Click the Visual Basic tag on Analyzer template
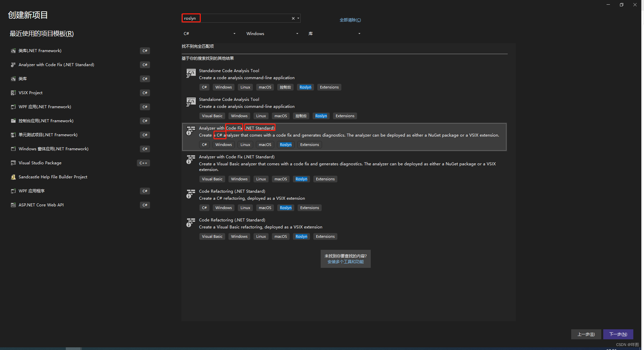The width and height of the screenshot is (644, 350). click(212, 179)
